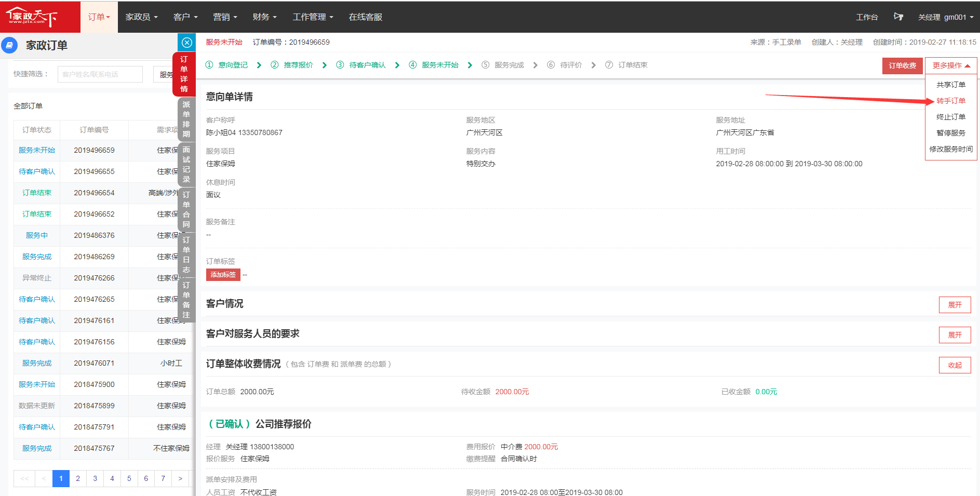Collapse the 订单整体收费情况 section
This screenshot has height=496, width=980.
955,365
